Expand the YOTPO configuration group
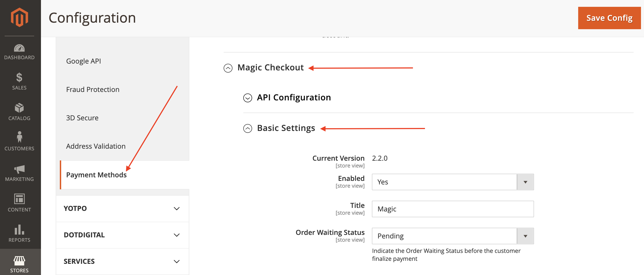The width and height of the screenshot is (644, 275). tap(122, 209)
